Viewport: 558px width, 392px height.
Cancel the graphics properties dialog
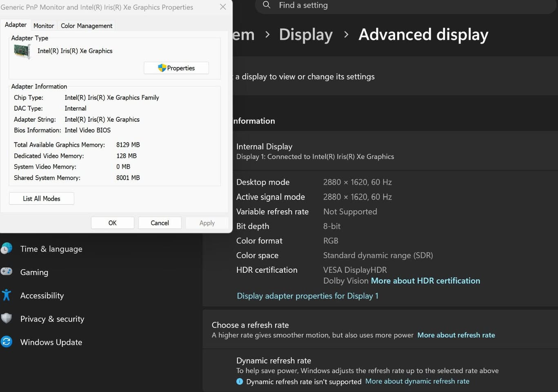coord(160,223)
